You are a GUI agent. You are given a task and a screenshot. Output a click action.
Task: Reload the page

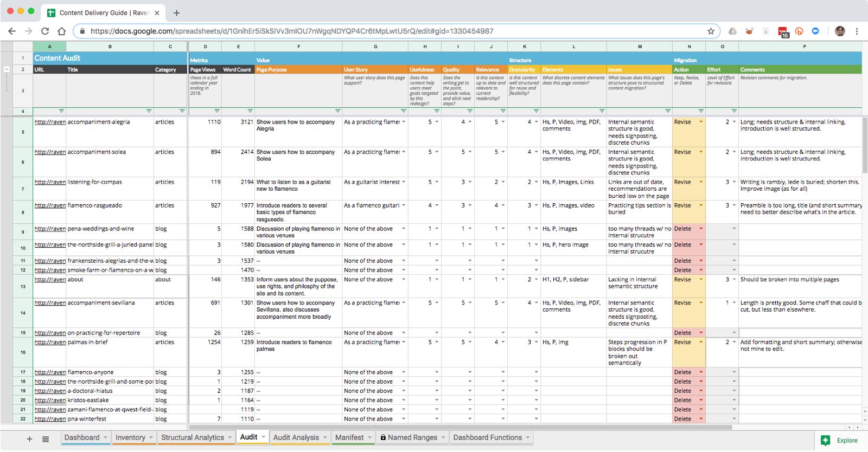pyautogui.click(x=45, y=31)
